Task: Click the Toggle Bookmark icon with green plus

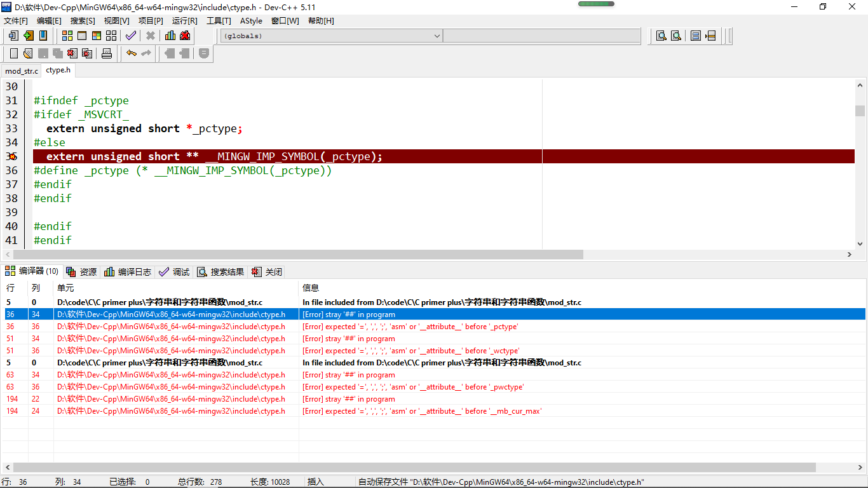Action: [28, 36]
